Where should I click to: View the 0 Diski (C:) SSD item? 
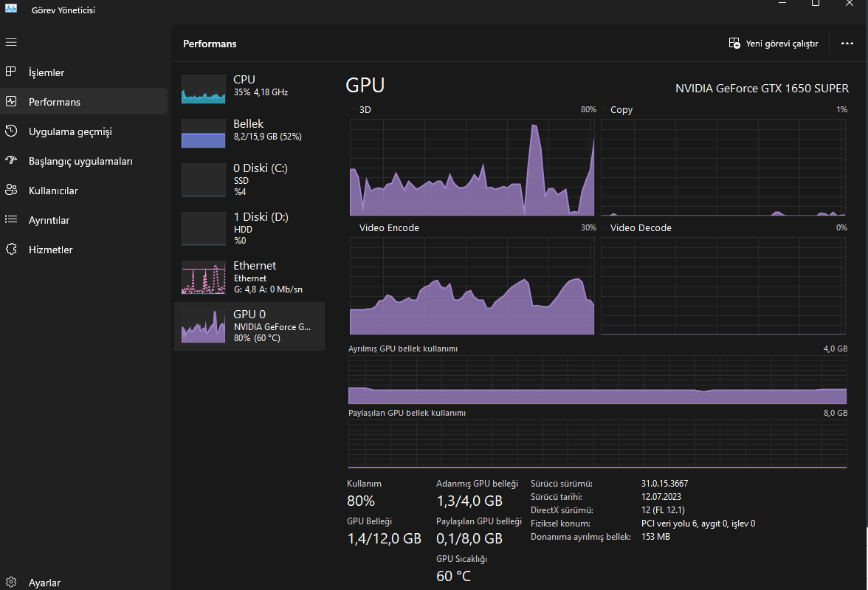click(249, 179)
